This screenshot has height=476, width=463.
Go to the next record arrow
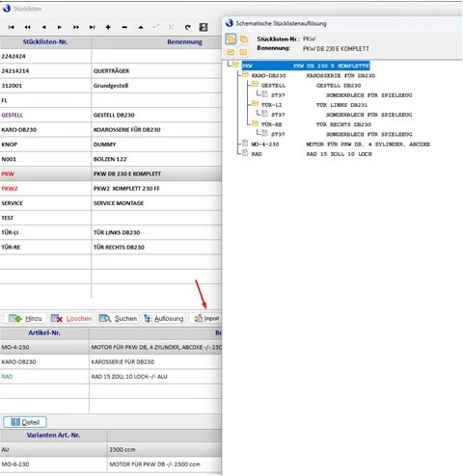pos(60,27)
